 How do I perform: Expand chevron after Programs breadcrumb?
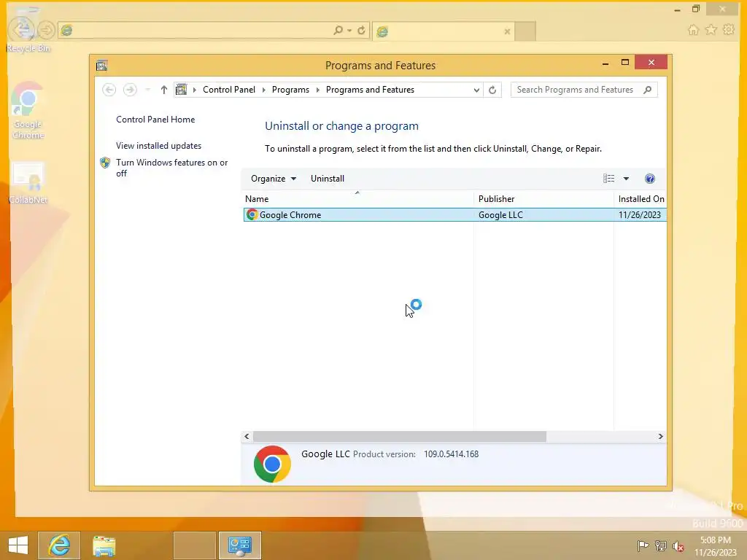pyautogui.click(x=318, y=90)
